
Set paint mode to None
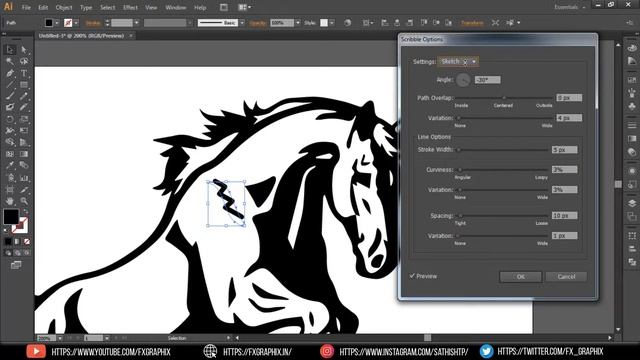click(x=27, y=242)
